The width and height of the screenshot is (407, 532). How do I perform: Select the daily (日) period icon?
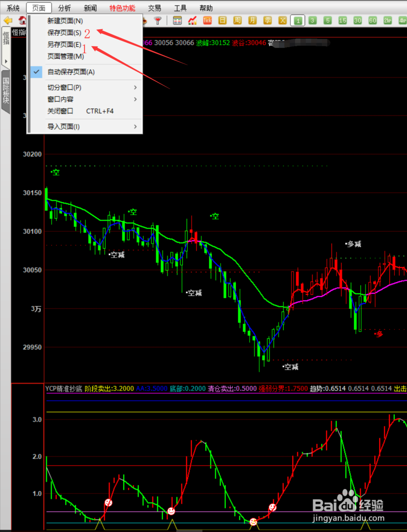tap(222, 20)
